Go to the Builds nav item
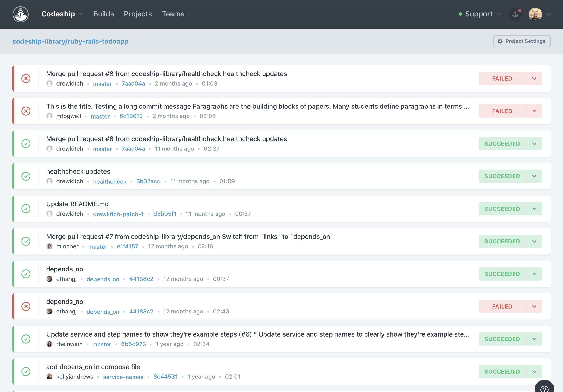Image resolution: width=563 pixels, height=392 pixels. (x=103, y=14)
